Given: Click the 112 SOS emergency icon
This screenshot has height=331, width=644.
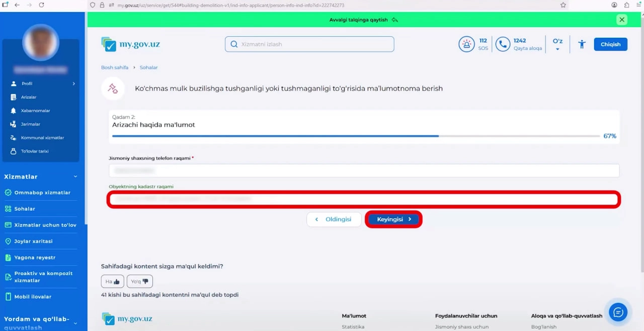Looking at the screenshot, I should tap(466, 44).
